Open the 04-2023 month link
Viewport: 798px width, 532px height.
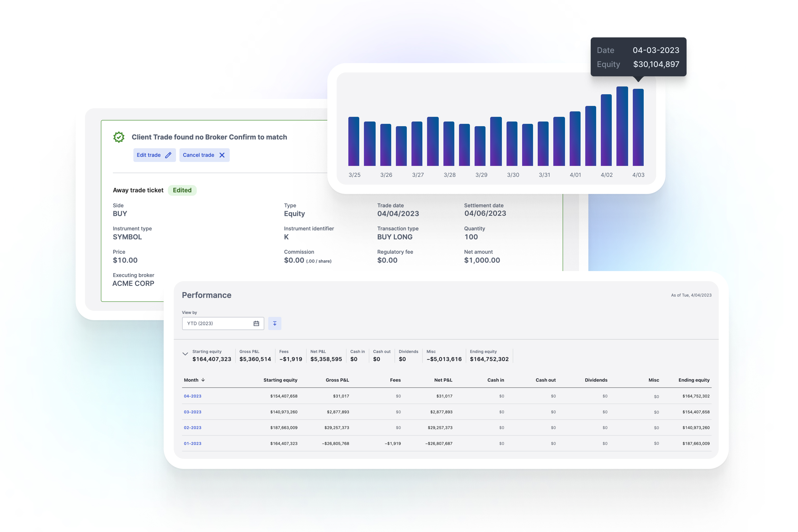pyautogui.click(x=192, y=396)
